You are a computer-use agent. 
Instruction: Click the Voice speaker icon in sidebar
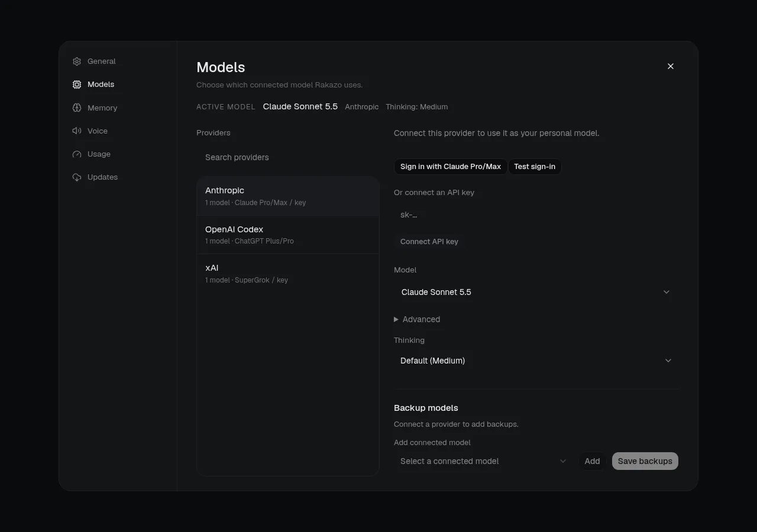coord(77,131)
